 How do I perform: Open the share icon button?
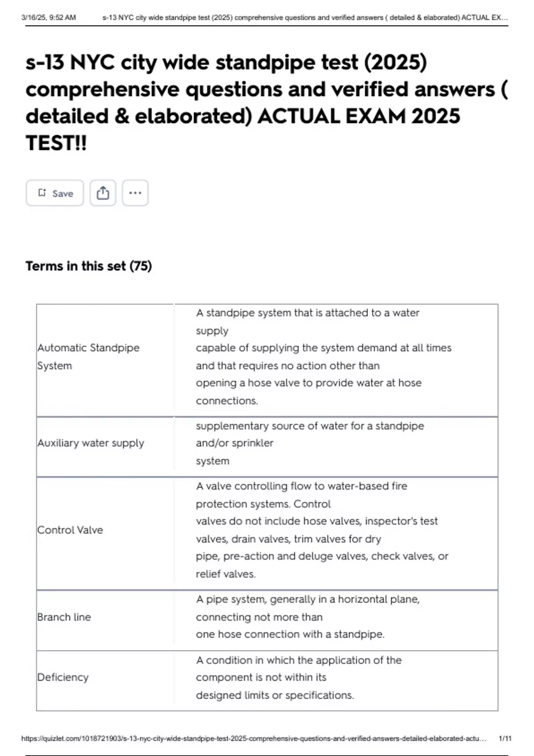[103, 193]
